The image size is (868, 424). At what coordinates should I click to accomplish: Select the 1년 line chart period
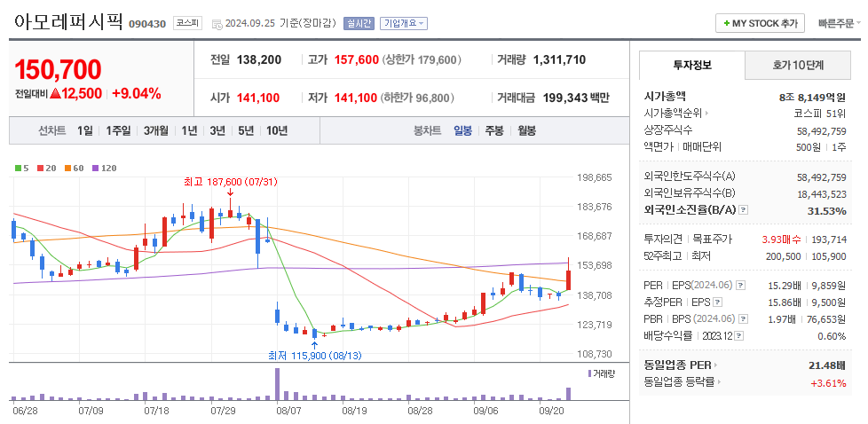click(x=189, y=131)
